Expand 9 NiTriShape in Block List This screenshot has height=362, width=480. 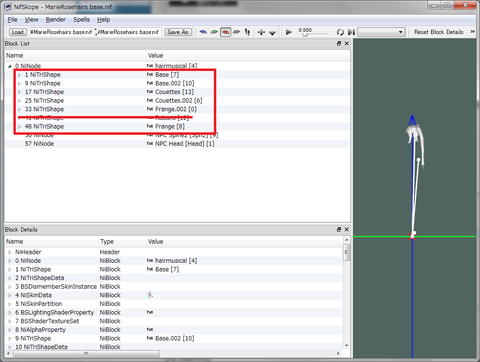pyautogui.click(x=19, y=83)
